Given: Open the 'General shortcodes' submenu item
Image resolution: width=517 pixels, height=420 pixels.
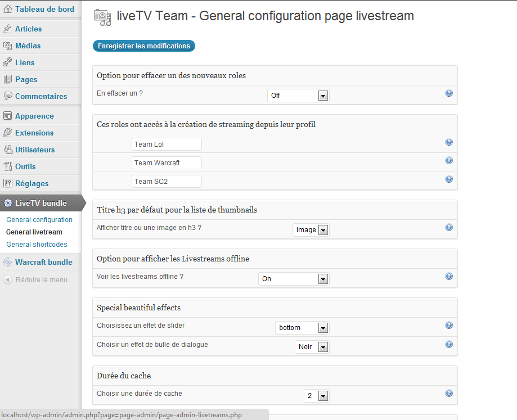Looking at the screenshot, I should point(37,244).
